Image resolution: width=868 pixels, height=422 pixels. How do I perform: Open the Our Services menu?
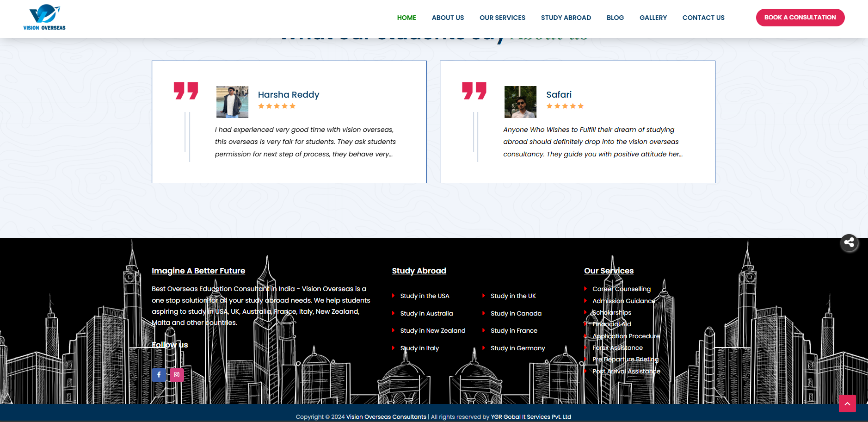click(502, 18)
